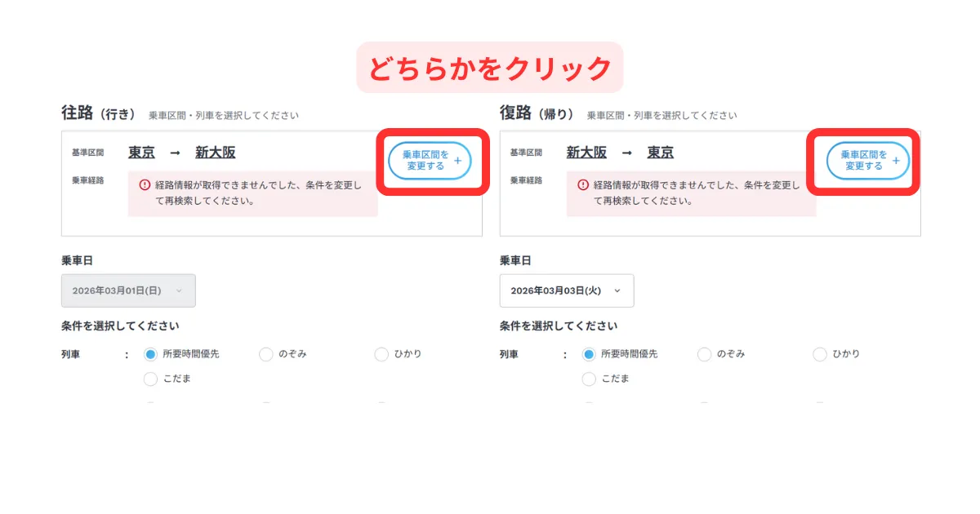Viewport: 980px width, 514px height.
Task: Click 新大阪 station link in 往路 section
Action: pyautogui.click(x=215, y=153)
